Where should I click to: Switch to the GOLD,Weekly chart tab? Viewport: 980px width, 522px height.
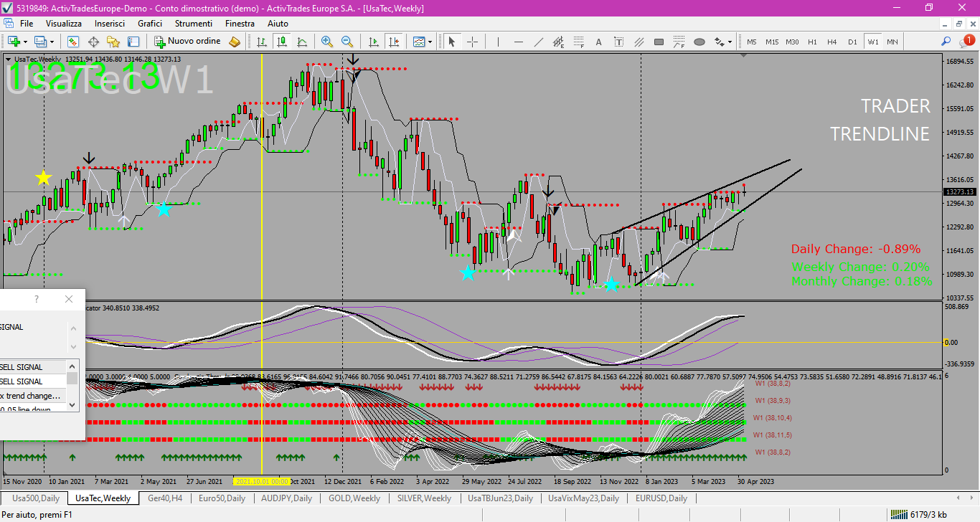pos(354,498)
